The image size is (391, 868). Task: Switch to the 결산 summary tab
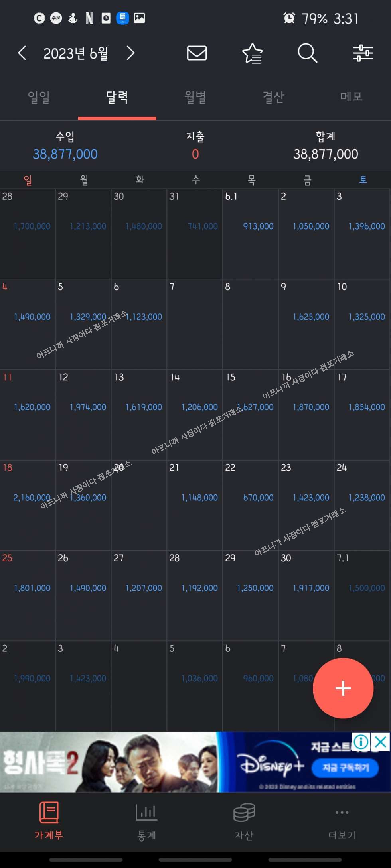tap(273, 97)
